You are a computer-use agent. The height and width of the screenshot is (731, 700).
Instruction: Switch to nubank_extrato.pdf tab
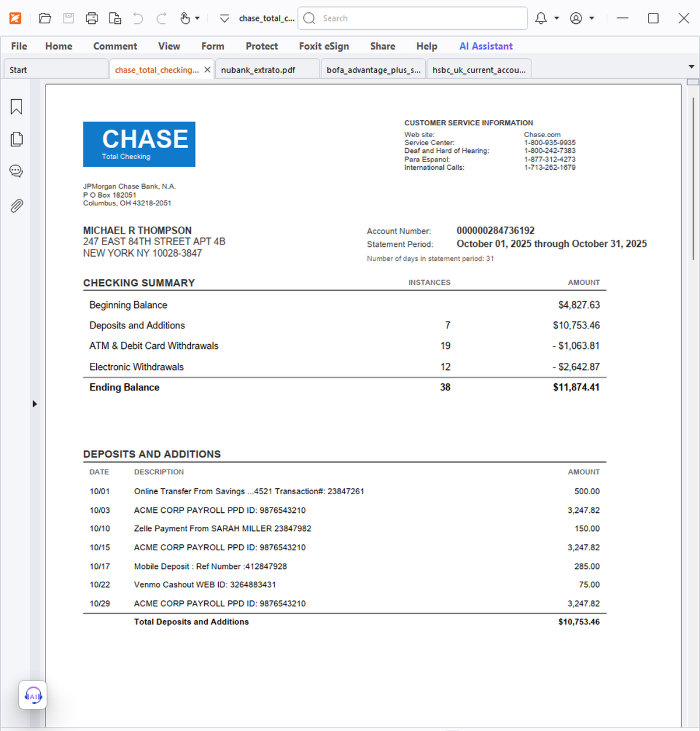[x=268, y=69]
